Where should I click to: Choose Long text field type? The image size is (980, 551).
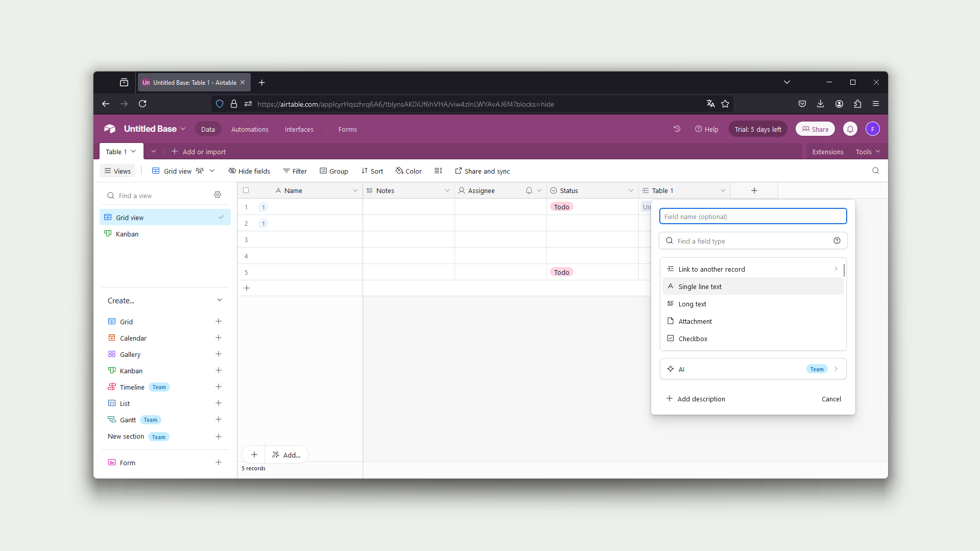click(x=753, y=304)
